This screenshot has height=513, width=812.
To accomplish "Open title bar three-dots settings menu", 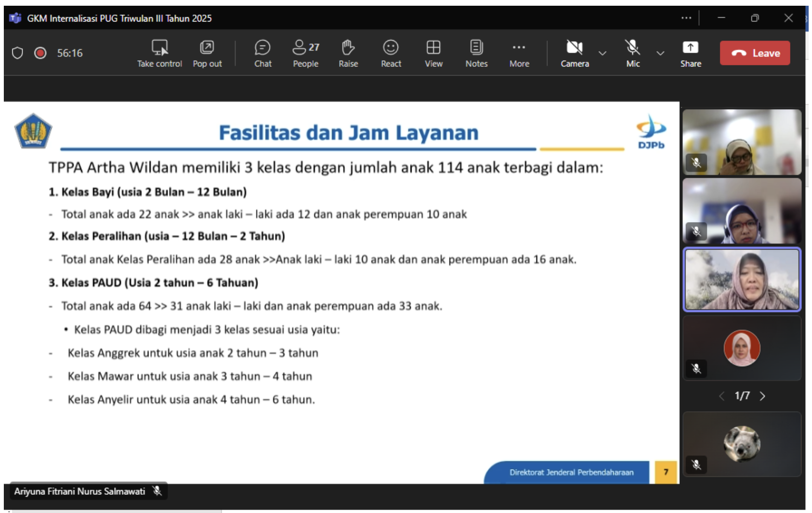I will tap(686, 18).
